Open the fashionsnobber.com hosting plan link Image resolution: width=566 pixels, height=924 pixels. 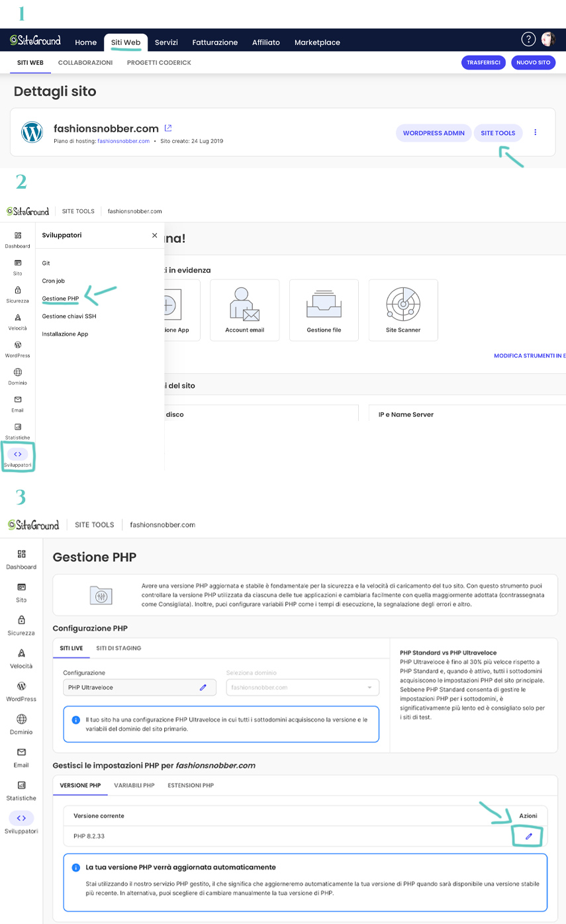coord(124,141)
